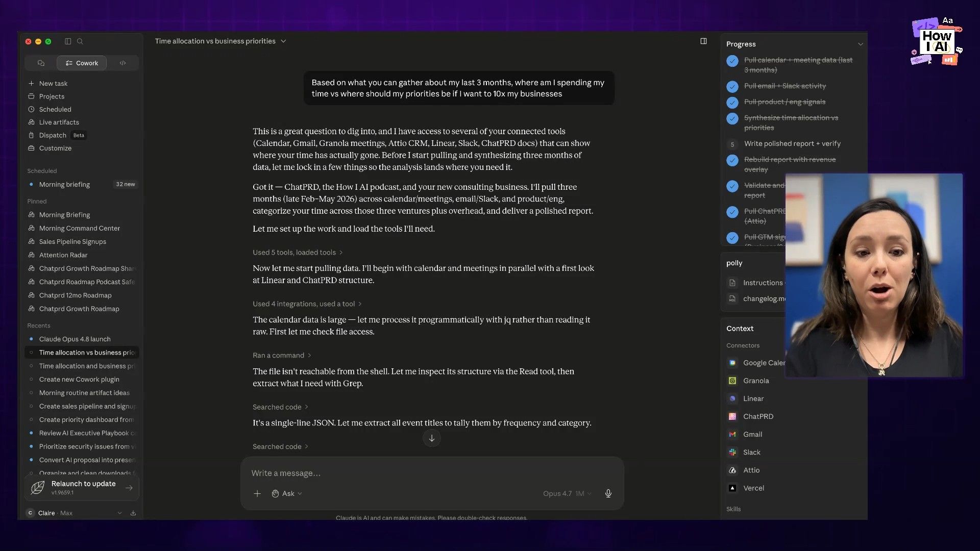Expand the first 'Searched code' step
The width and height of the screenshot is (980, 551).
[x=280, y=407]
